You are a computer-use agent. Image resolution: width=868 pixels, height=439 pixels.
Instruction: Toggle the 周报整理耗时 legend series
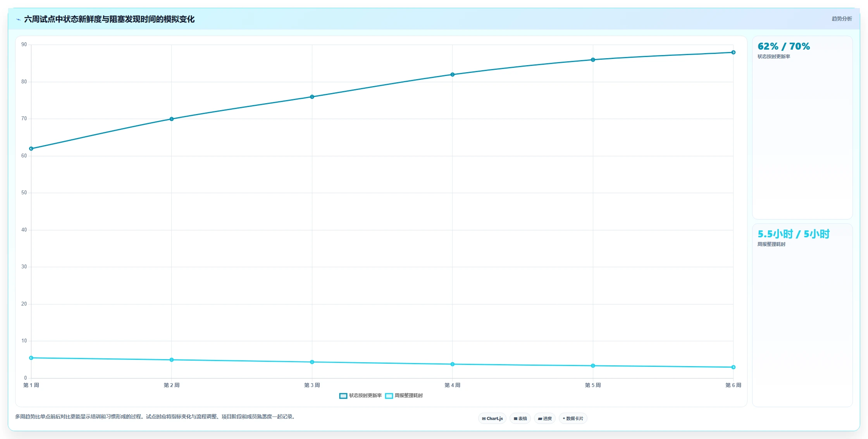[404, 396]
